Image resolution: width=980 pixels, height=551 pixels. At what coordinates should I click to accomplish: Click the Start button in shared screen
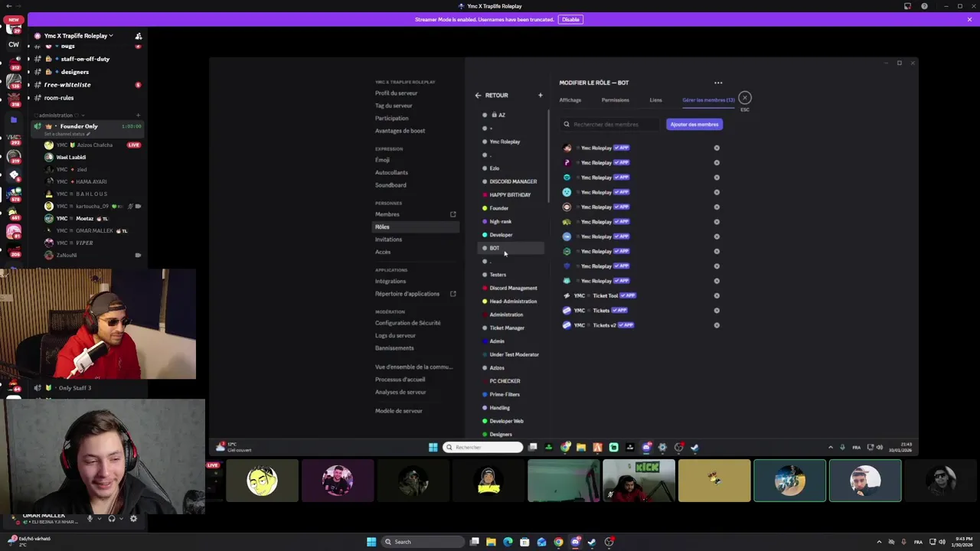[433, 448]
